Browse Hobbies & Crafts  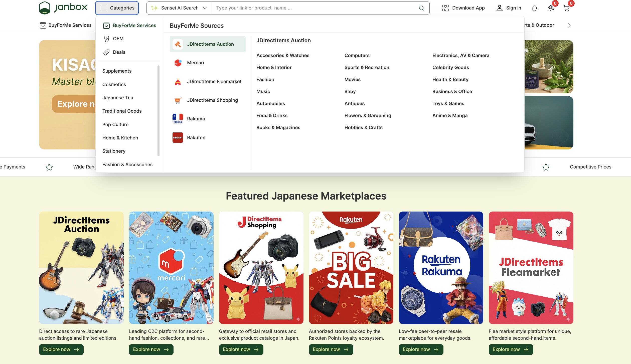pyautogui.click(x=364, y=128)
